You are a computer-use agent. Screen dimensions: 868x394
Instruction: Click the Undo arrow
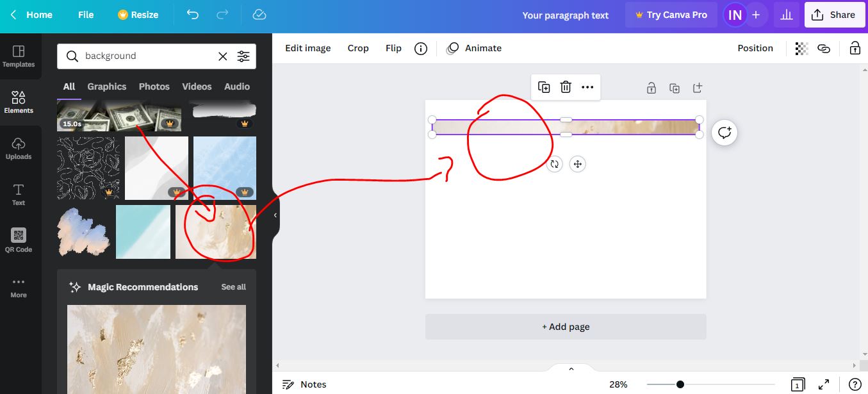pyautogui.click(x=192, y=14)
